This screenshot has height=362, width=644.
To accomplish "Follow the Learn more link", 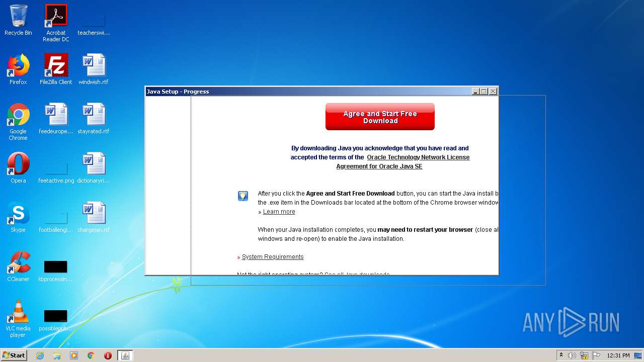I will [279, 212].
